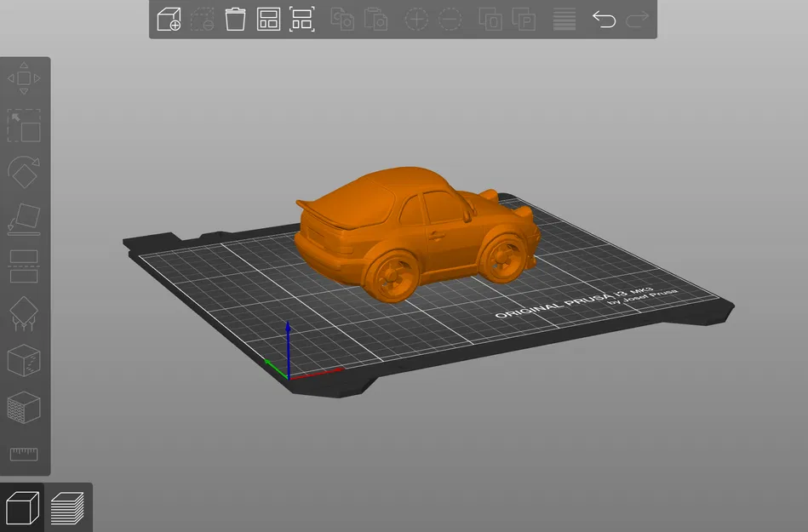Add a new object to the plater
808x532 pixels.
[168, 19]
